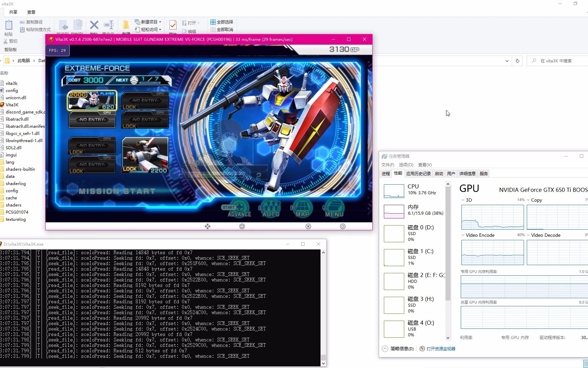Open the Share (共享) ribbon tab
Viewport: 588px width, 368px height.
[x=13, y=12]
